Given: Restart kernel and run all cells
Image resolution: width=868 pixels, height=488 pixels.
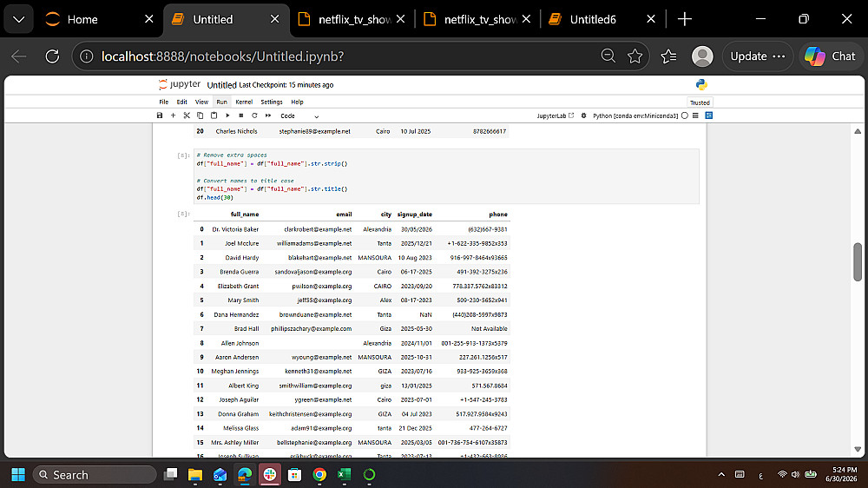Looking at the screenshot, I should tap(268, 115).
